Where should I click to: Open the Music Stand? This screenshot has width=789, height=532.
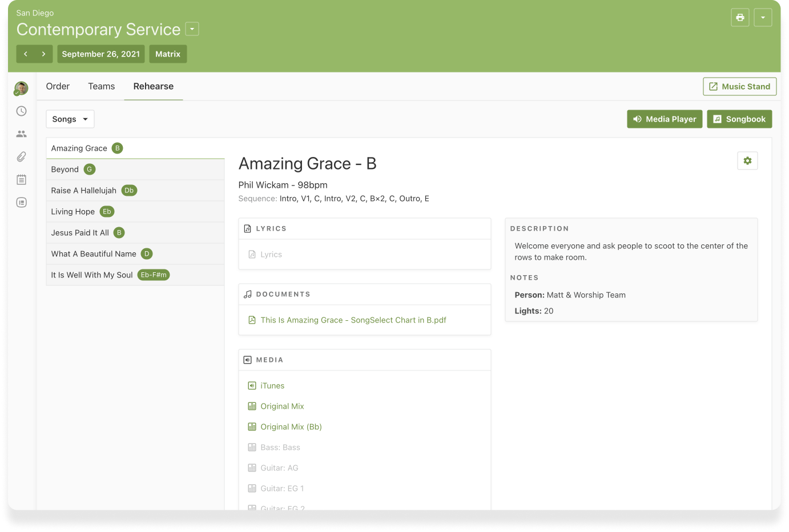739,87
